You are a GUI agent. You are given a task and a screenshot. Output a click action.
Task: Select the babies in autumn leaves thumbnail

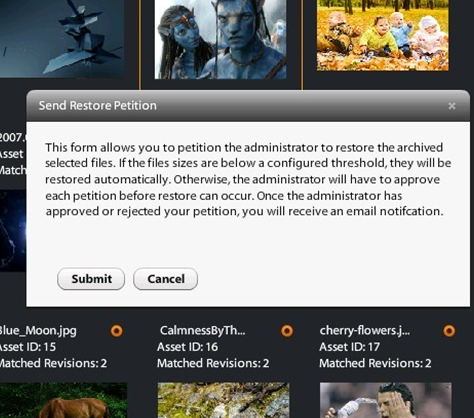pyautogui.click(x=383, y=35)
